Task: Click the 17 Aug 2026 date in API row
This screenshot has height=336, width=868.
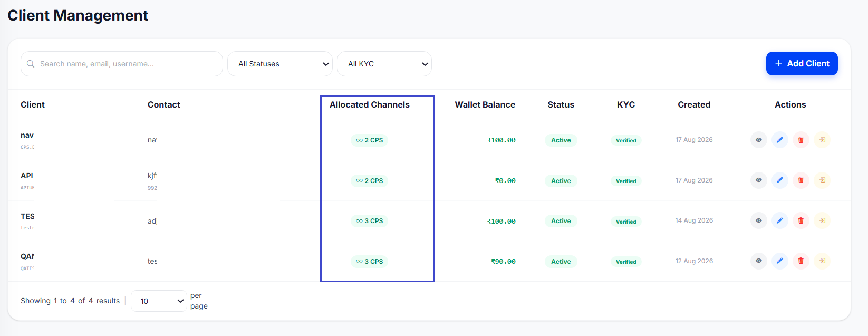Action: pyautogui.click(x=694, y=180)
